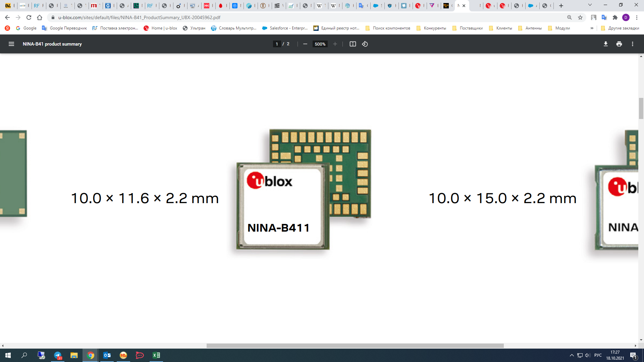Open the Yandex bookmark icon

(7, 28)
